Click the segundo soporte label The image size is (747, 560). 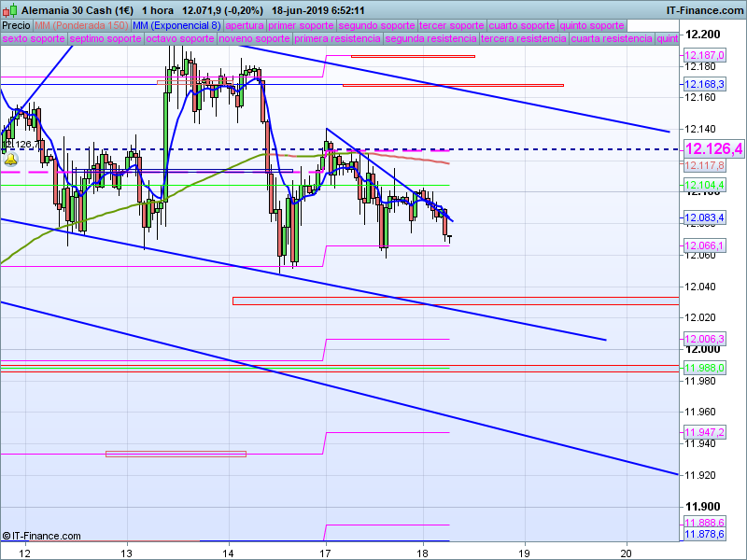point(375,25)
